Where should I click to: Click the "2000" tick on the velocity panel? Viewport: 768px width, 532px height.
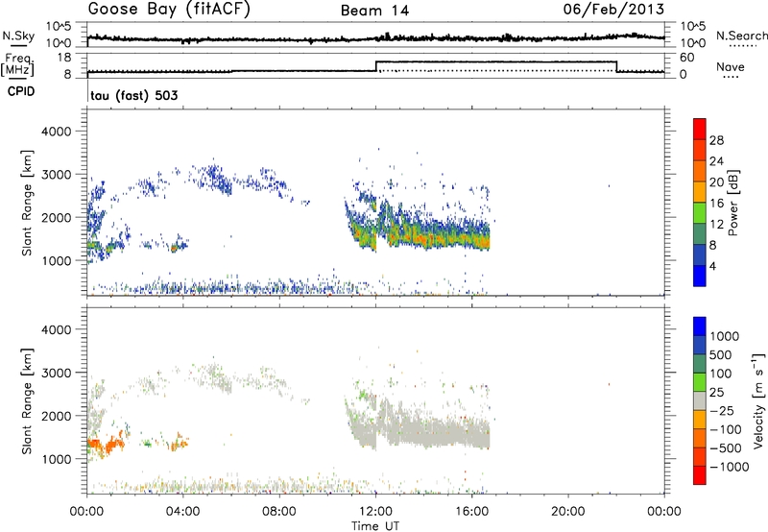click(x=56, y=416)
